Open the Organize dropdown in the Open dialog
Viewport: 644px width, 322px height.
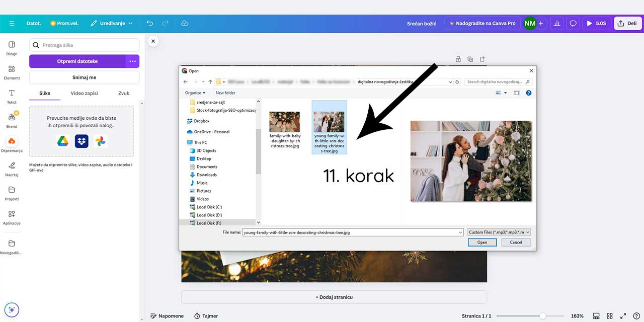[195, 93]
